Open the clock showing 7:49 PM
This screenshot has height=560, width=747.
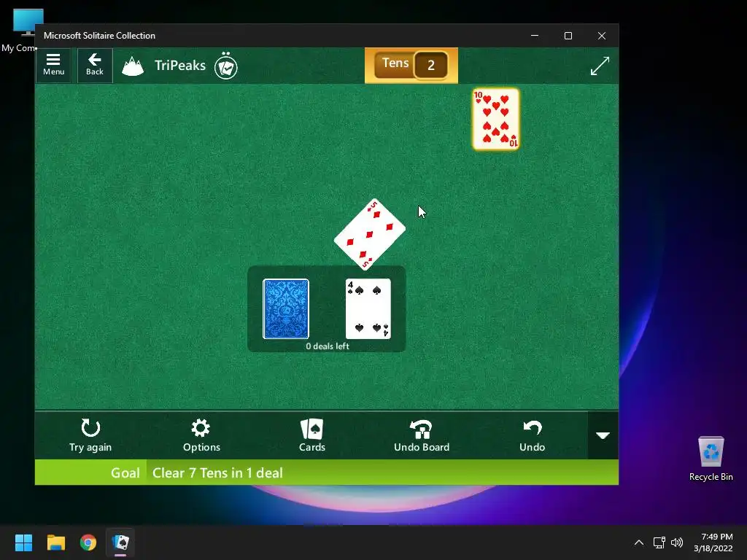click(x=713, y=542)
